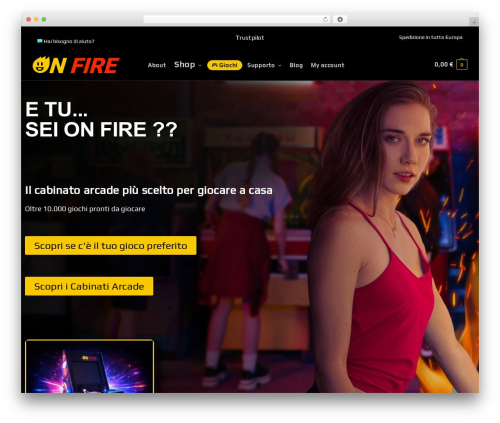Click the red close window button
500x423 pixels.
point(29,19)
